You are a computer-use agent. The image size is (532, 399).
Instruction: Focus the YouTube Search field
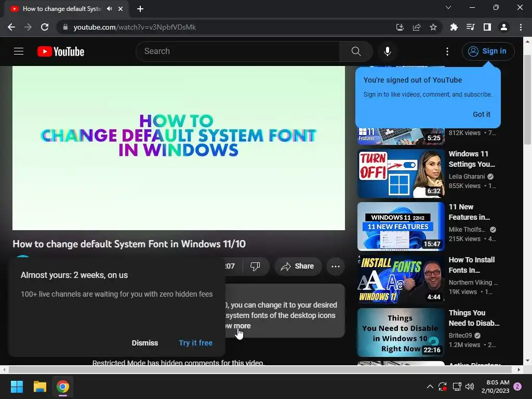[237, 51]
